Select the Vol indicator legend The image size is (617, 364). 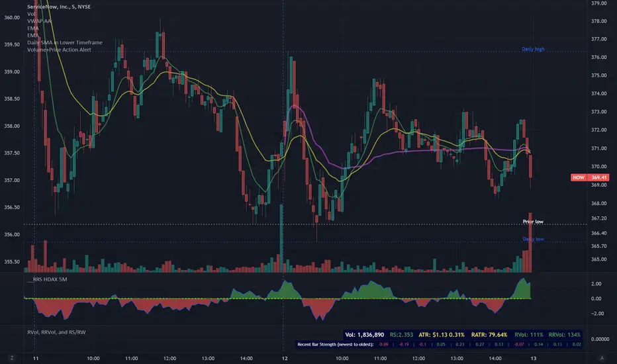(31, 14)
